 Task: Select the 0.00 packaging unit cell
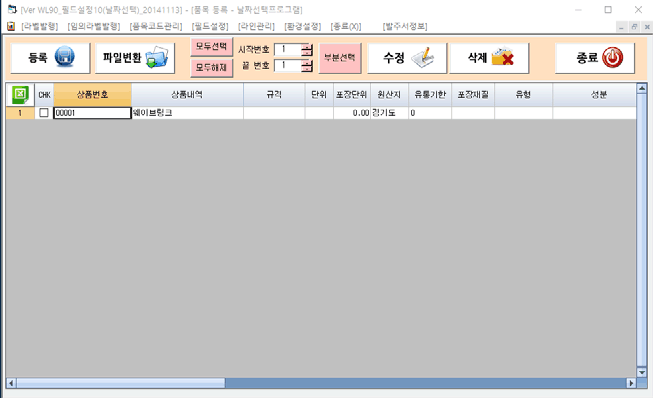(x=352, y=113)
